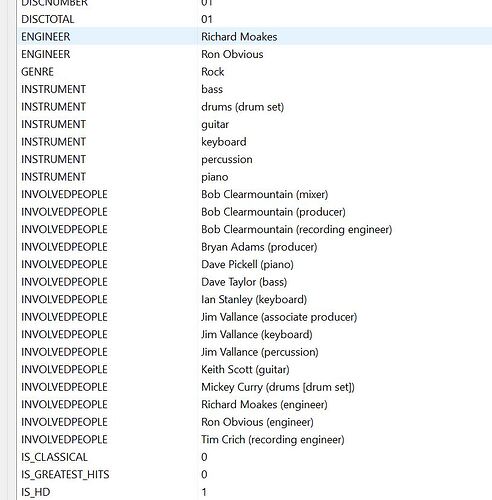This screenshot has height=500, width=492.
Task: Select the drums (drum set) value
Action: [x=242, y=107]
